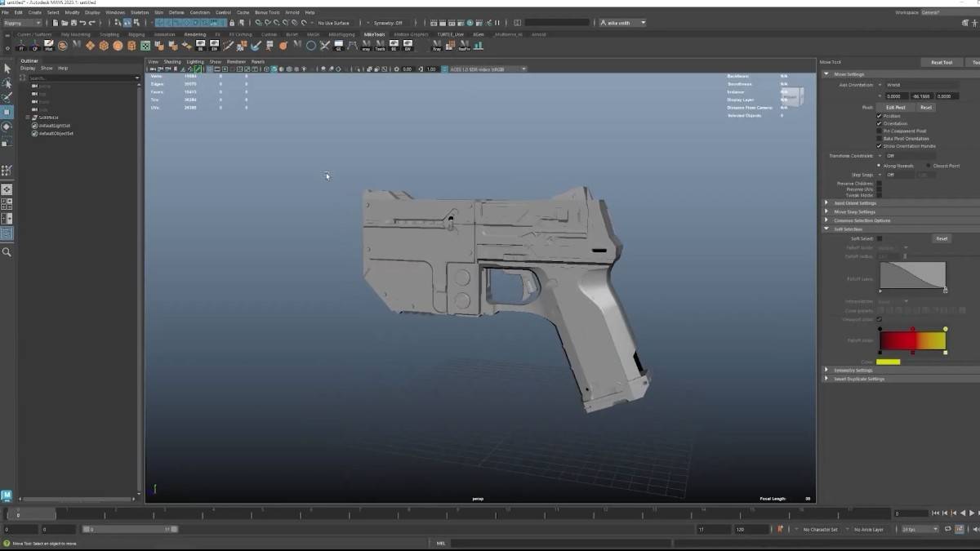Click the Outliner search field
The height and width of the screenshot is (551, 980).
[82, 78]
